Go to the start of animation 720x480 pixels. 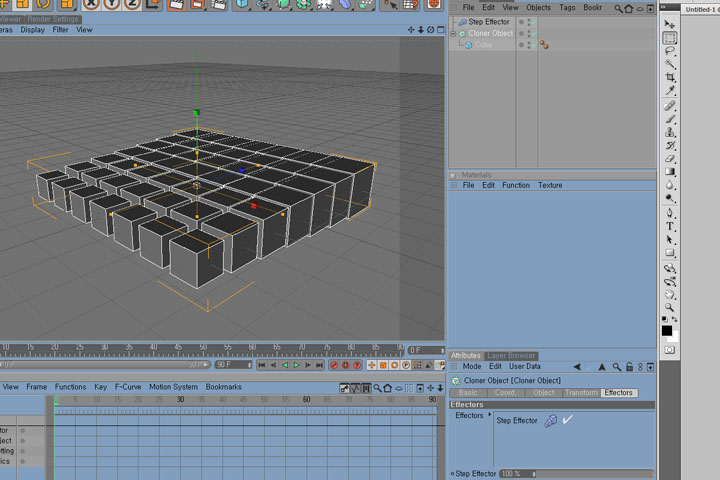click(x=262, y=365)
